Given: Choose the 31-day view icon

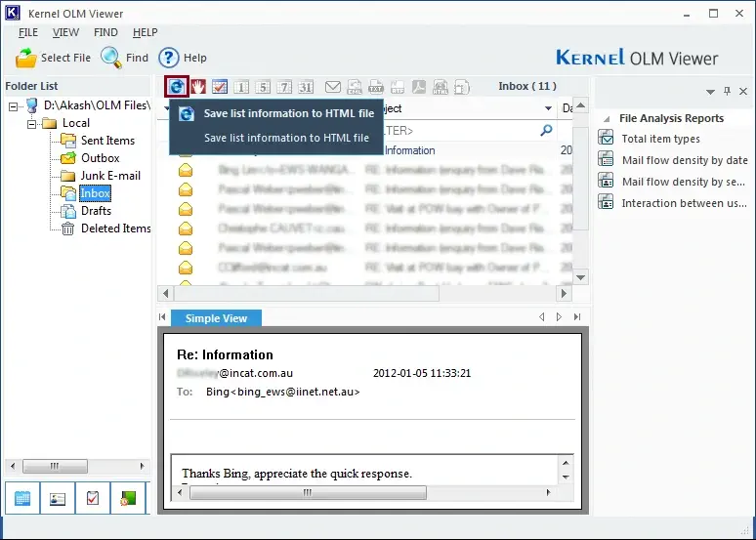Looking at the screenshot, I should (306, 87).
